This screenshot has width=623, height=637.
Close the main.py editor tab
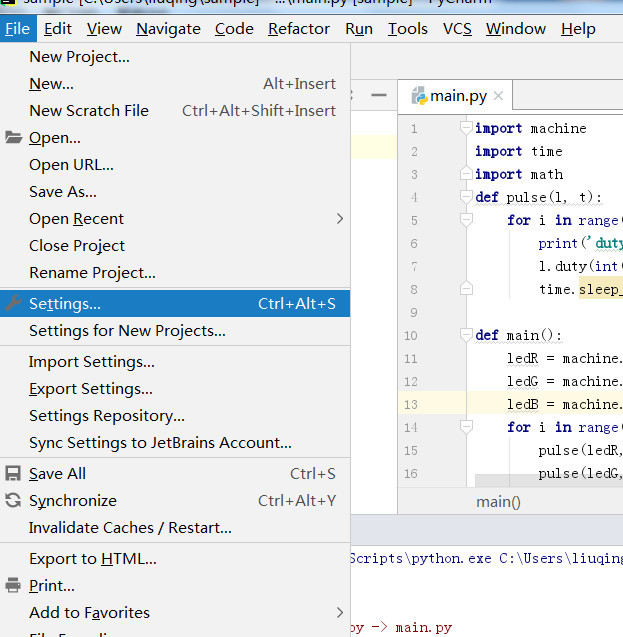pos(498,96)
